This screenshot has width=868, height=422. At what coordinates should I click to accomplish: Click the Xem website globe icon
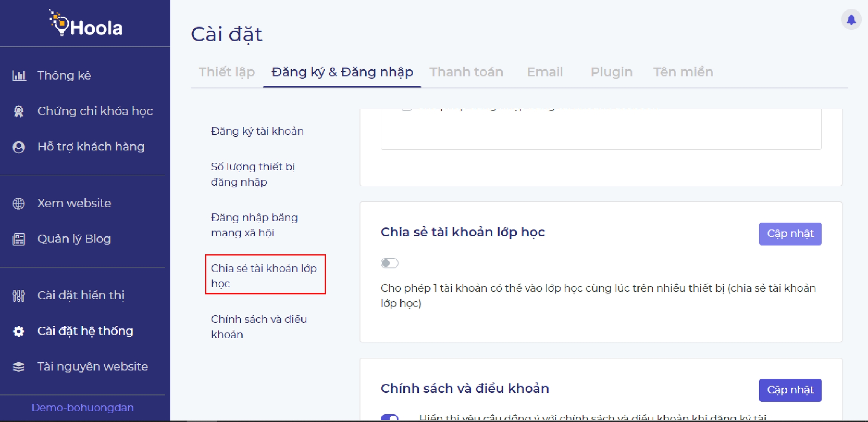coord(19,203)
